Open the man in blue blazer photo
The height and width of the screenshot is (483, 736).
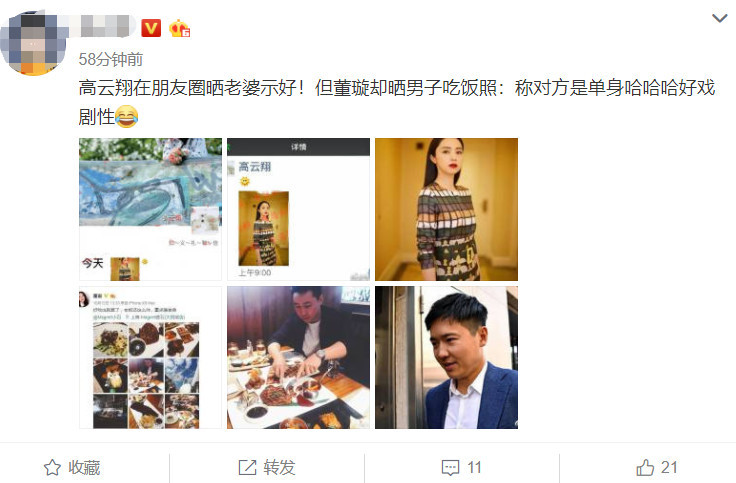(x=446, y=357)
